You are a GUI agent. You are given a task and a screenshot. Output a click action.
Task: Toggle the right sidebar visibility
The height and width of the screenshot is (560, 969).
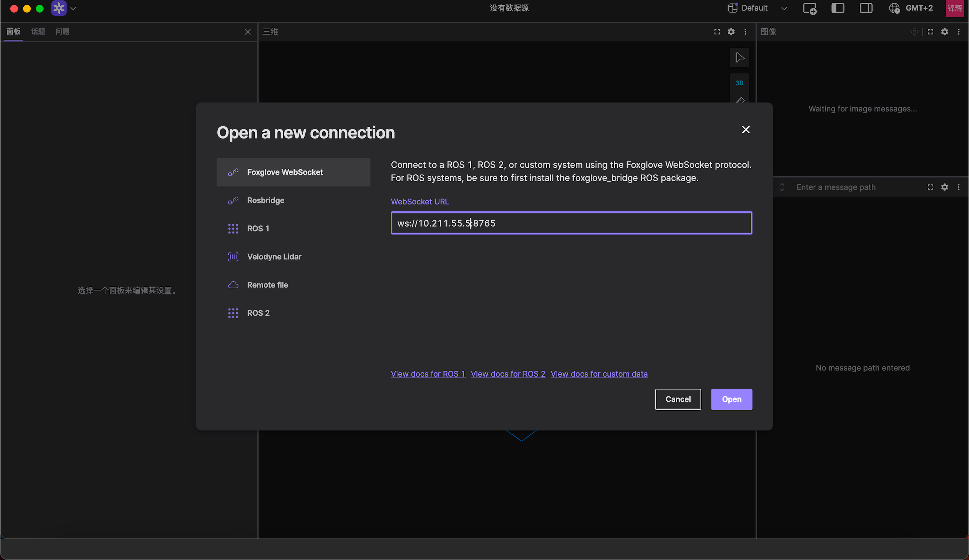pyautogui.click(x=866, y=9)
